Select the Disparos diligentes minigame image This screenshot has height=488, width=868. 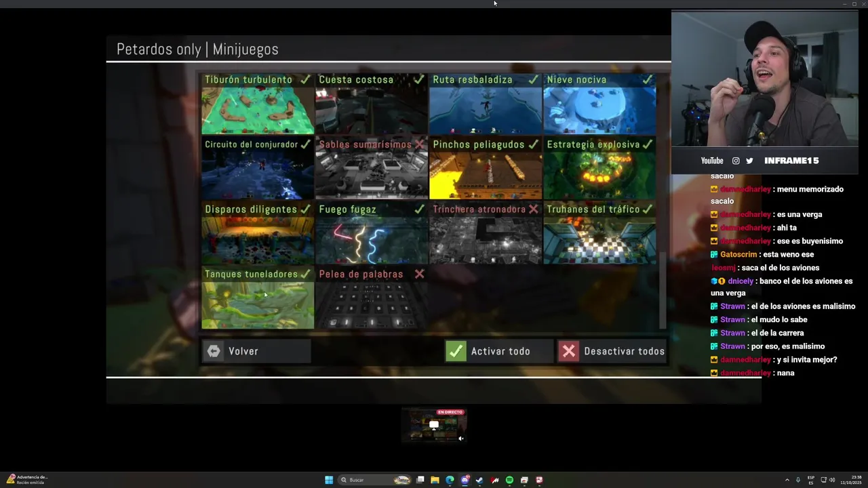point(258,240)
